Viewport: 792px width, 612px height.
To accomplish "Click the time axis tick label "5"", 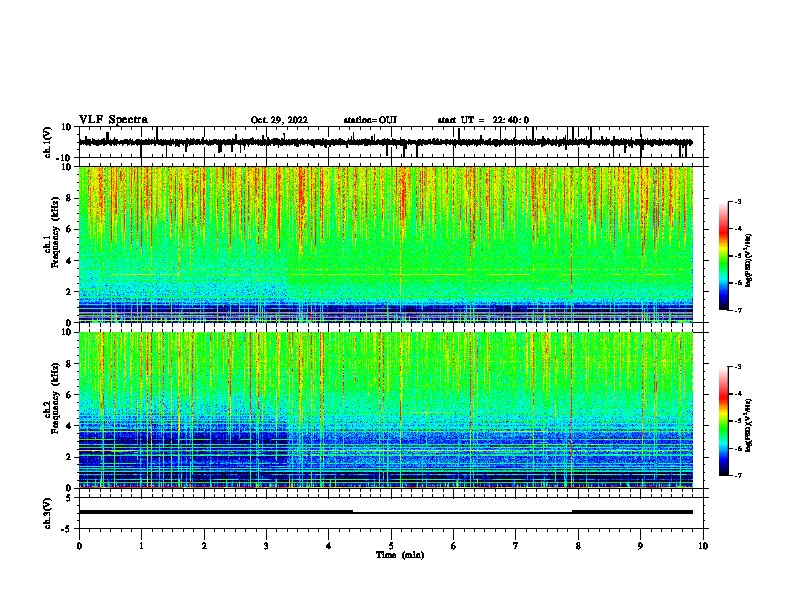I will point(391,546).
